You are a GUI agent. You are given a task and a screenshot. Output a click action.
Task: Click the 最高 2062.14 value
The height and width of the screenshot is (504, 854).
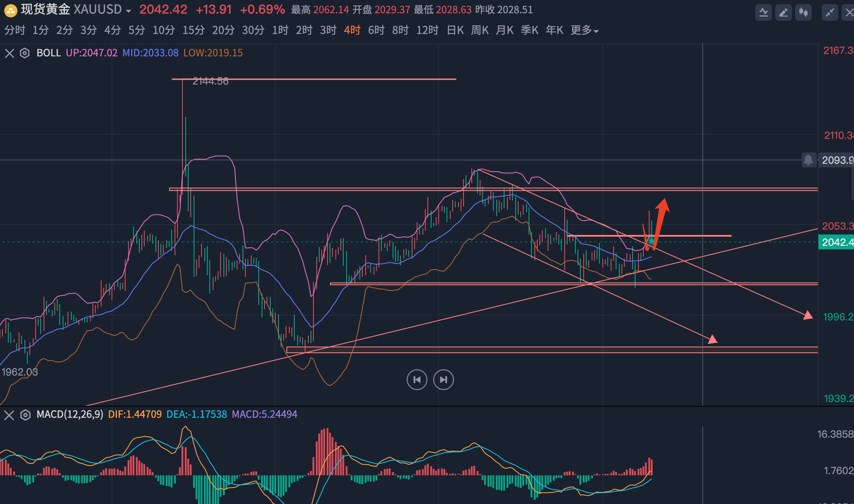pyautogui.click(x=320, y=10)
